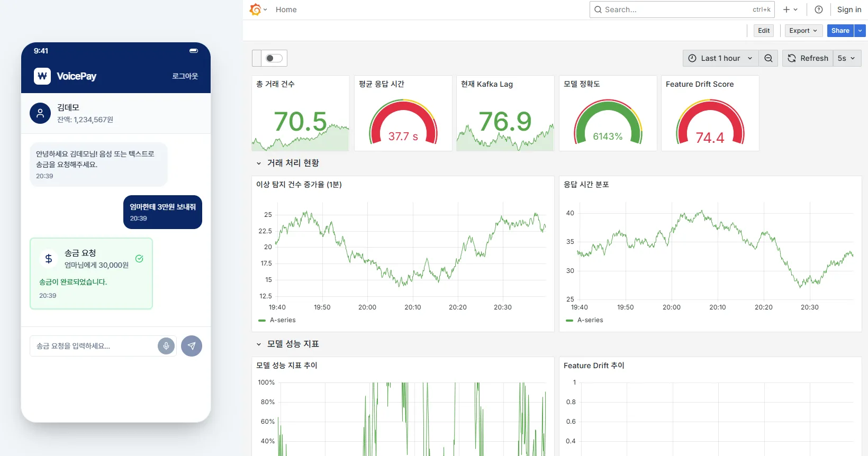The height and width of the screenshot is (456, 868).
Task: Click 응답 시간 분포 panel title
Action: click(586, 185)
